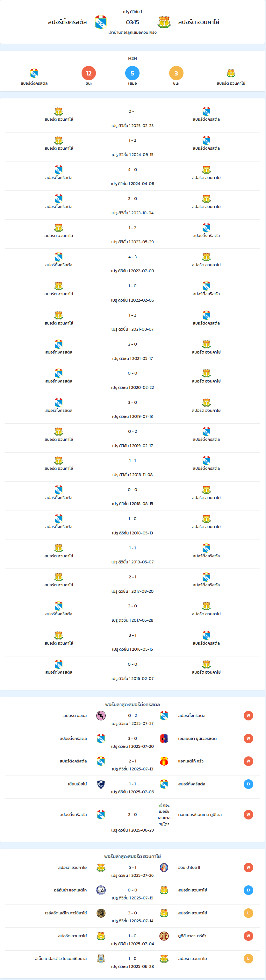Click the red 12 wins circle in H2H
The height and width of the screenshot is (980, 266).
pos(89,73)
